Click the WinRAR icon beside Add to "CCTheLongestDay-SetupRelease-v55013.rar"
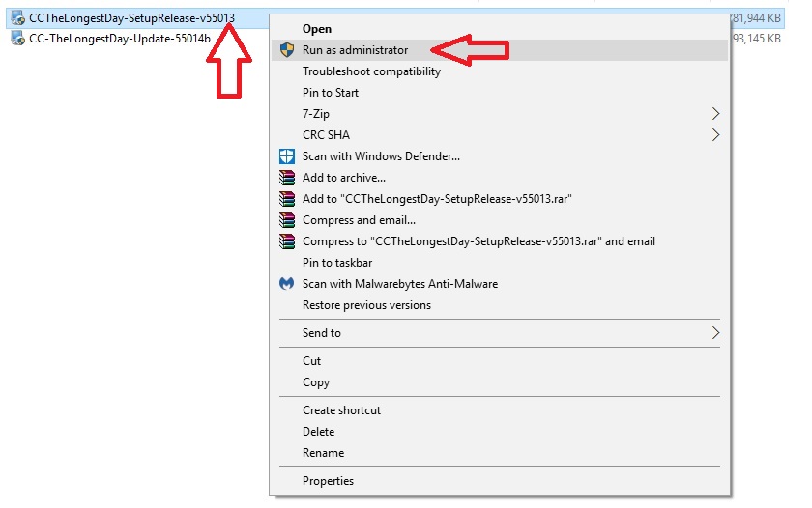This screenshot has width=812, height=508. (286, 199)
